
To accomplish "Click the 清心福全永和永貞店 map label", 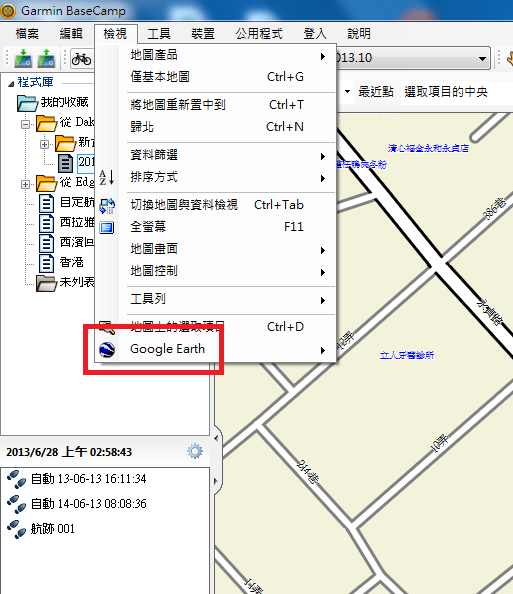I will pyautogui.click(x=429, y=148).
